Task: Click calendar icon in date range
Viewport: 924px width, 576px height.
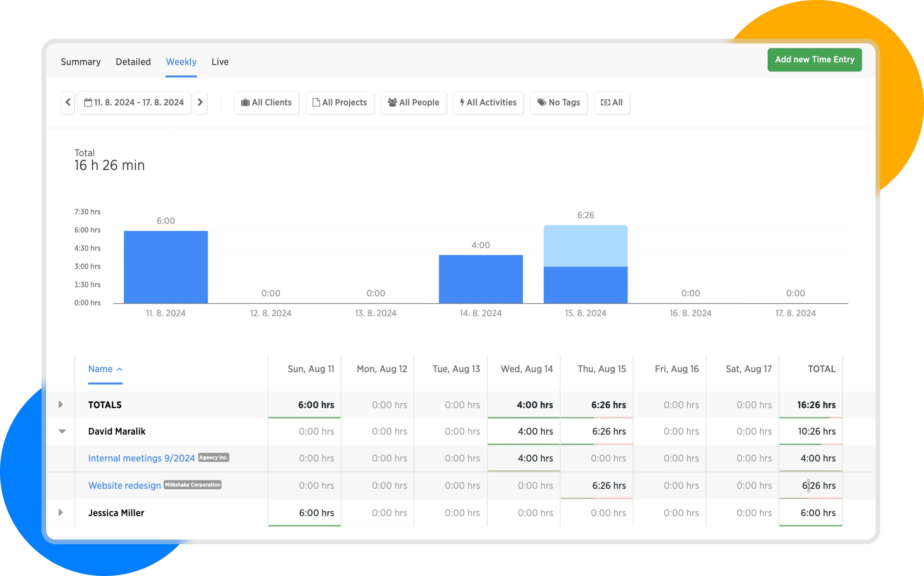Action: click(x=88, y=102)
